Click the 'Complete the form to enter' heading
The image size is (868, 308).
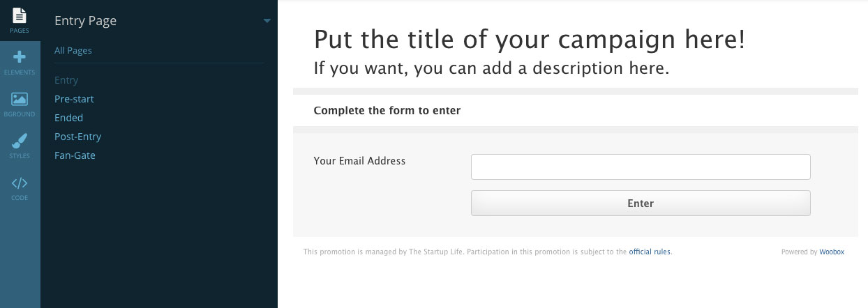pos(387,110)
